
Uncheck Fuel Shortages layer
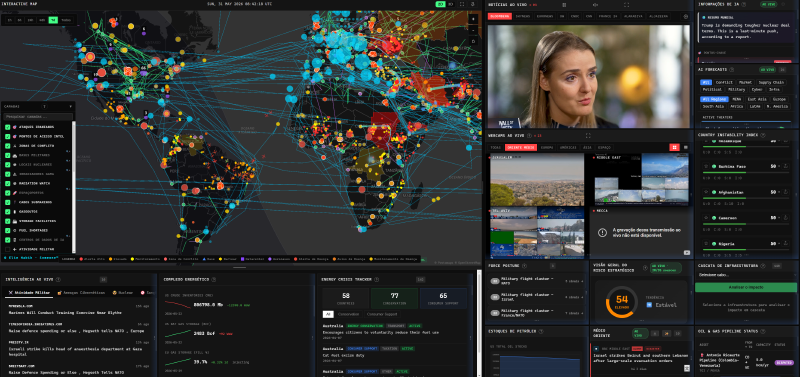click(x=8, y=230)
